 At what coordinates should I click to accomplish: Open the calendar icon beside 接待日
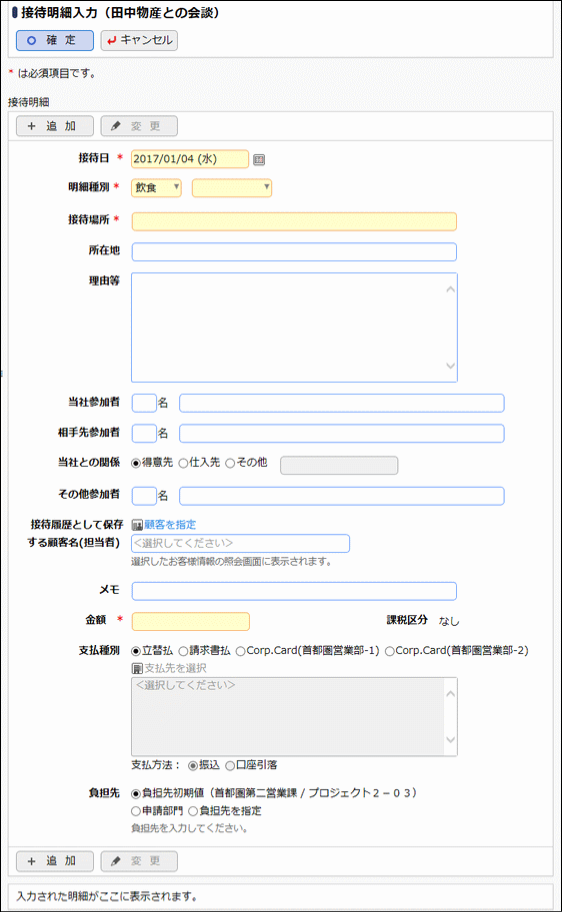click(259, 159)
